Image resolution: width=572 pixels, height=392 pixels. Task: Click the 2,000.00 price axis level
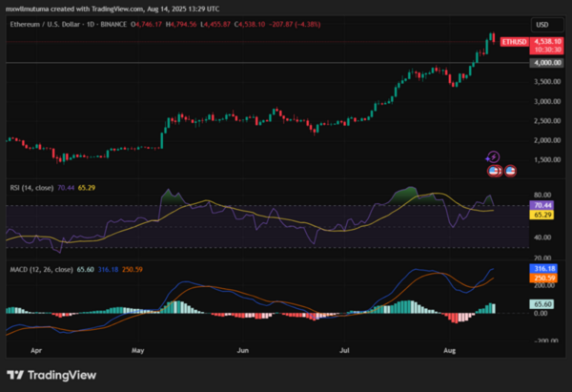click(546, 140)
